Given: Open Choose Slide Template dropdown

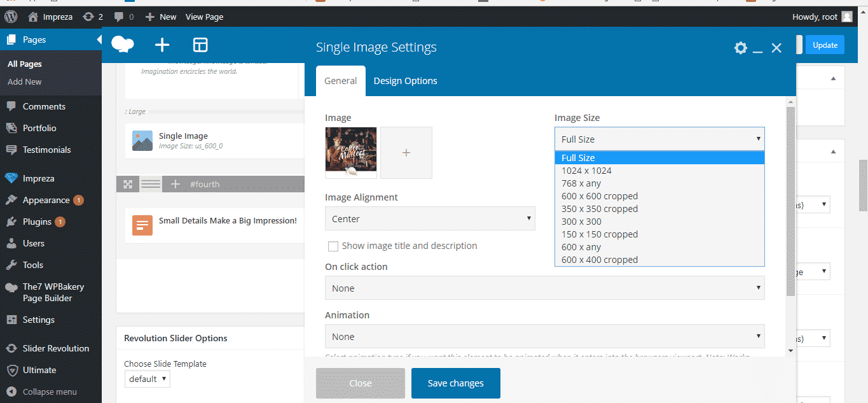Looking at the screenshot, I should tap(148, 379).
